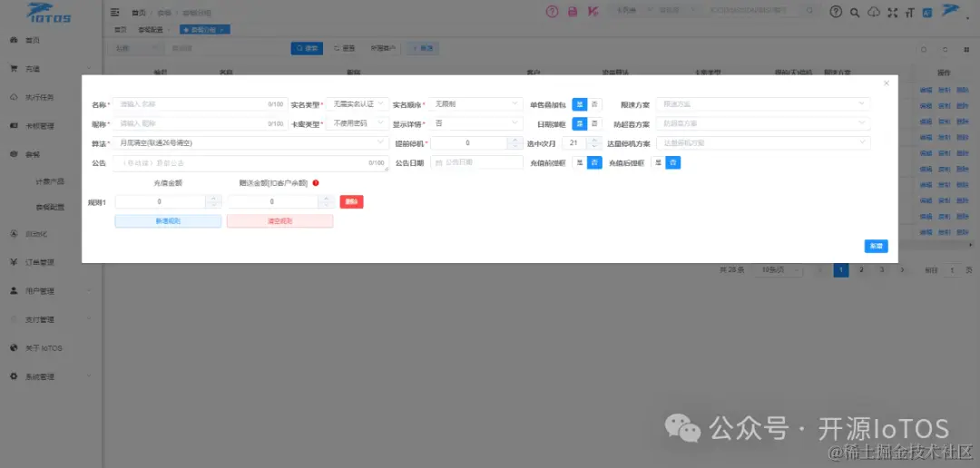
Task: Open the user avatar logo menu
Action: coord(951,11)
